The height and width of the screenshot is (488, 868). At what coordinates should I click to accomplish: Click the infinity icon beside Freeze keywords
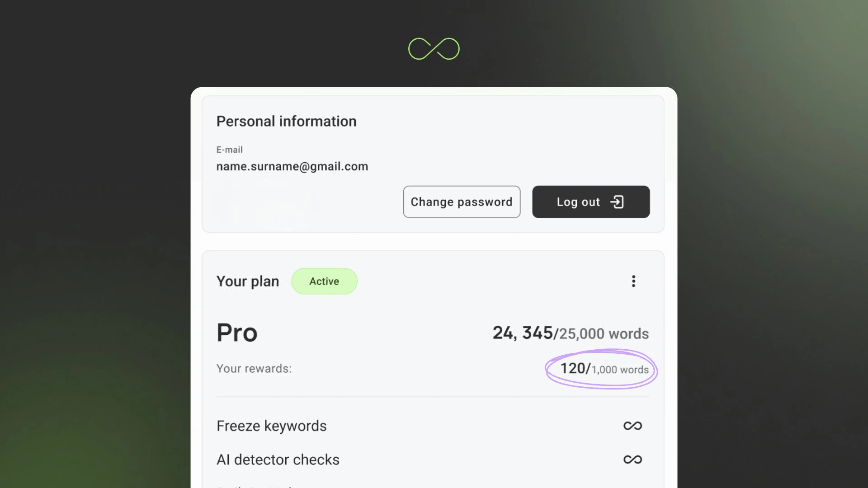coord(632,426)
